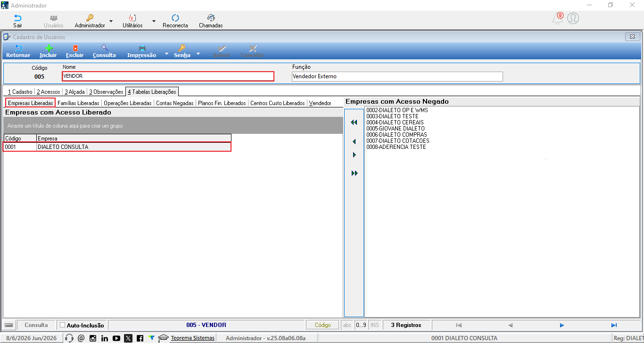Switch to the 3 Alçada tab
Screen dimensions: 644x343
click(74, 92)
